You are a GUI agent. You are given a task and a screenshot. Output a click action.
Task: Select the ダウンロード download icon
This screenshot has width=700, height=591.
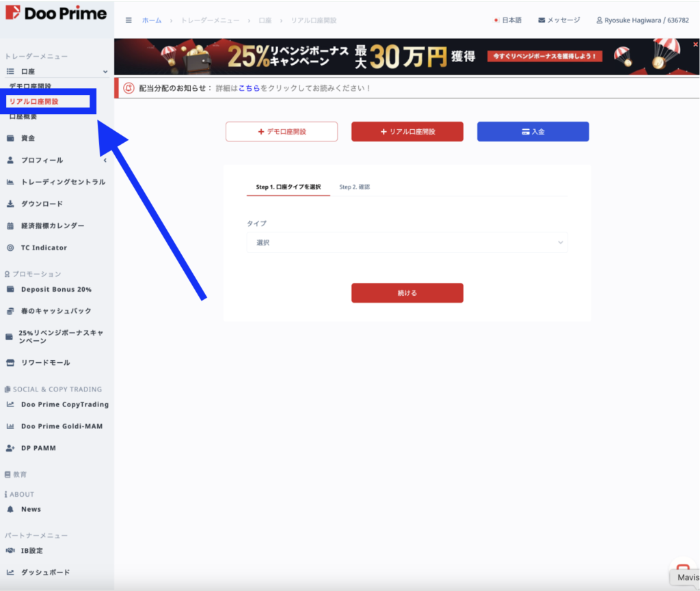tap(10, 204)
